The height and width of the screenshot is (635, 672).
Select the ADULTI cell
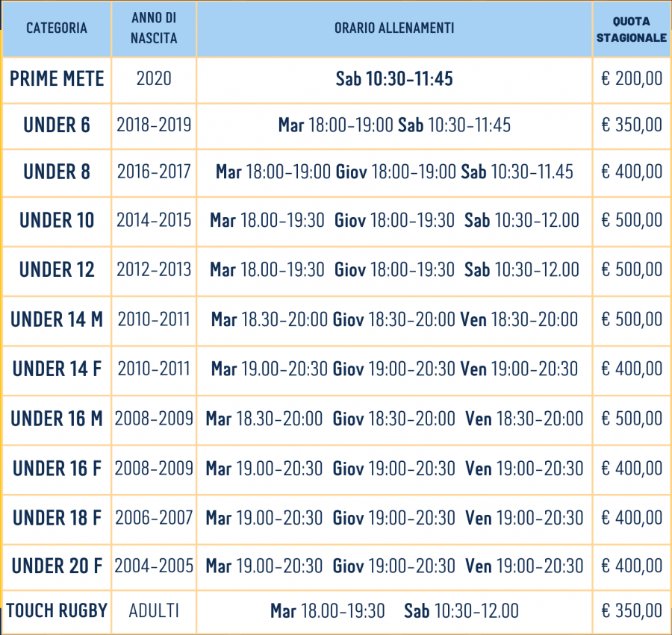pos(153,610)
